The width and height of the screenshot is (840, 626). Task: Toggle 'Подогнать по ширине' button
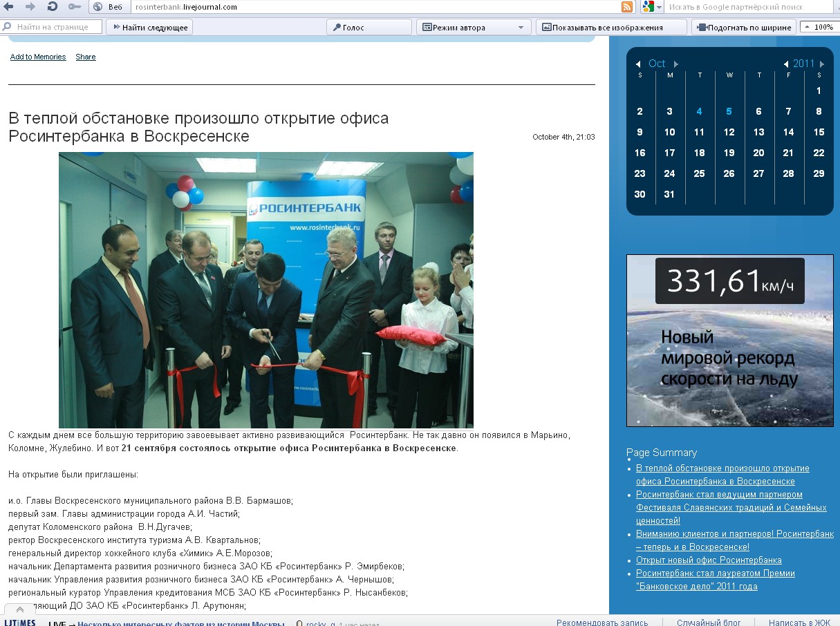pyautogui.click(x=744, y=28)
